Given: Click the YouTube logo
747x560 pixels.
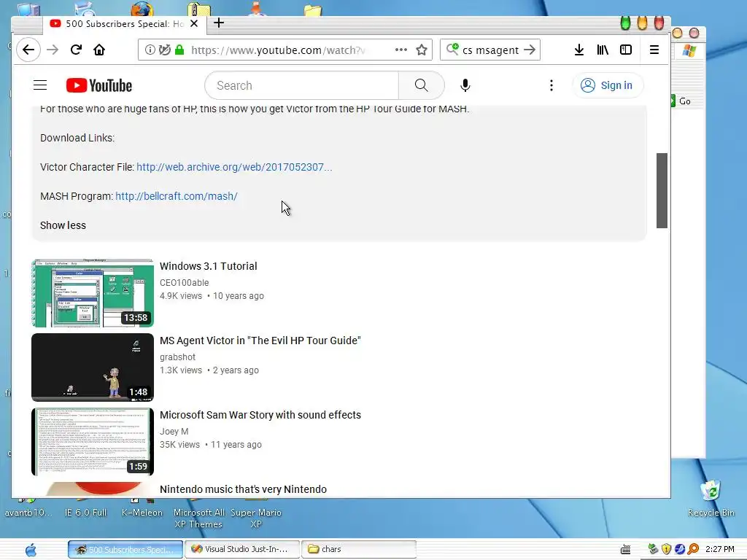Looking at the screenshot, I should click(x=99, y=86).
